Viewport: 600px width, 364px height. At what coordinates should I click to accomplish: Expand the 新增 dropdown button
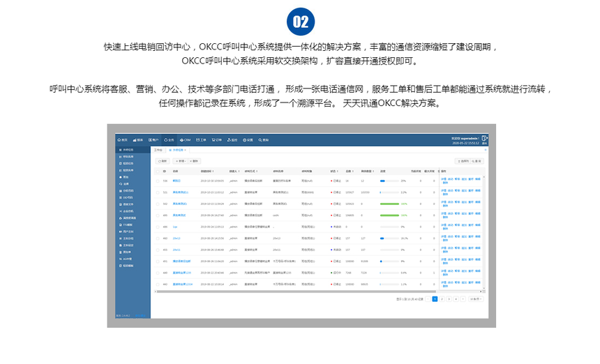pos(179,161)
